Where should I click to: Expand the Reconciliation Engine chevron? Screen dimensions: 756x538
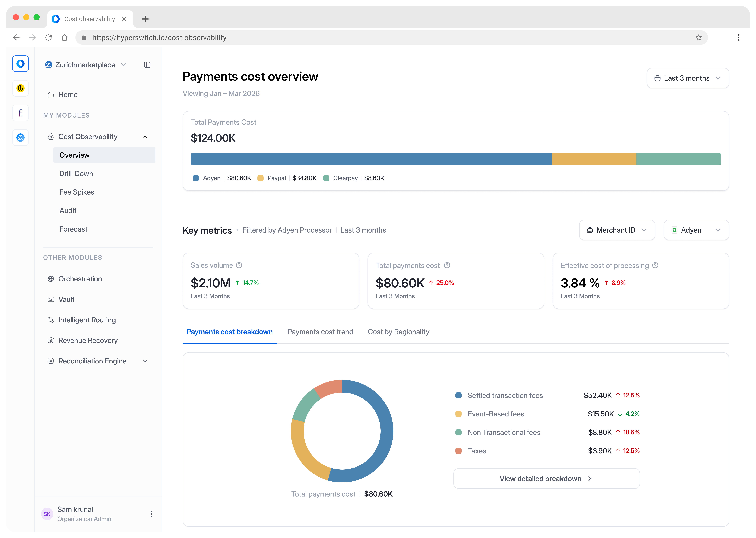(x=145, y=361)
